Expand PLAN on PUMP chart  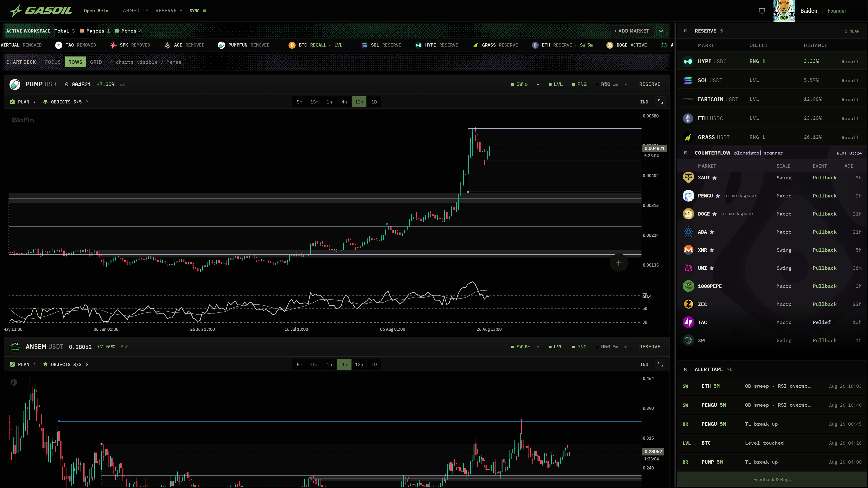point(23,102)
